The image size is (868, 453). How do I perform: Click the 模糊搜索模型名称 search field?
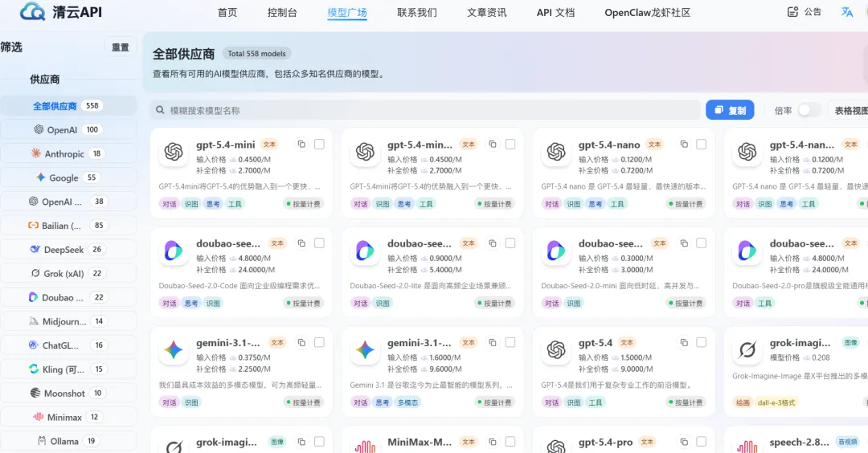tap(424, 110)
